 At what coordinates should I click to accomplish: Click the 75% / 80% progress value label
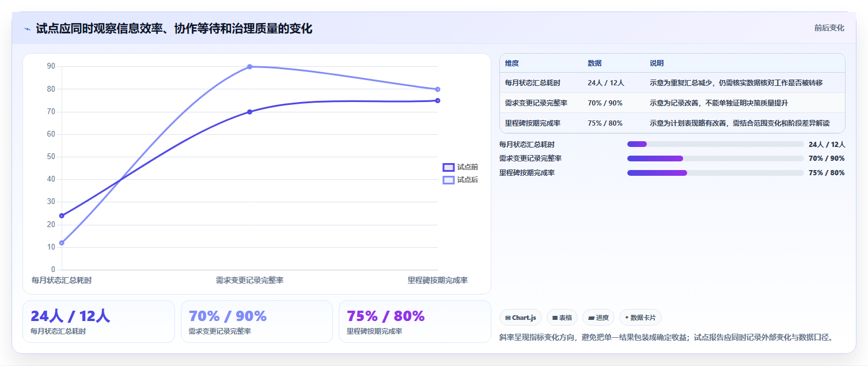coord(827,173)
